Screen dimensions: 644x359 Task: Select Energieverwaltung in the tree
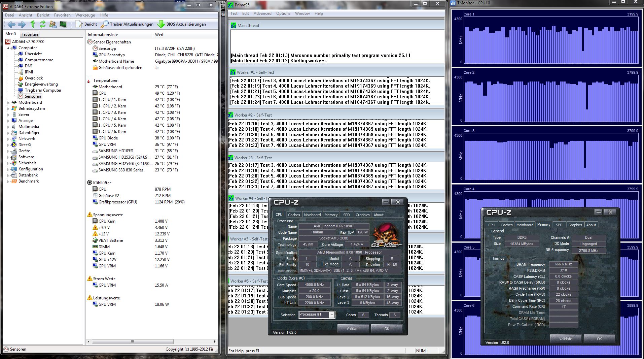pos(41,84)
